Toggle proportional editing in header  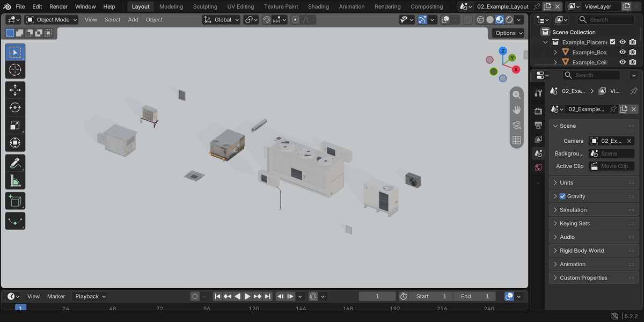[x=295, y=19]
